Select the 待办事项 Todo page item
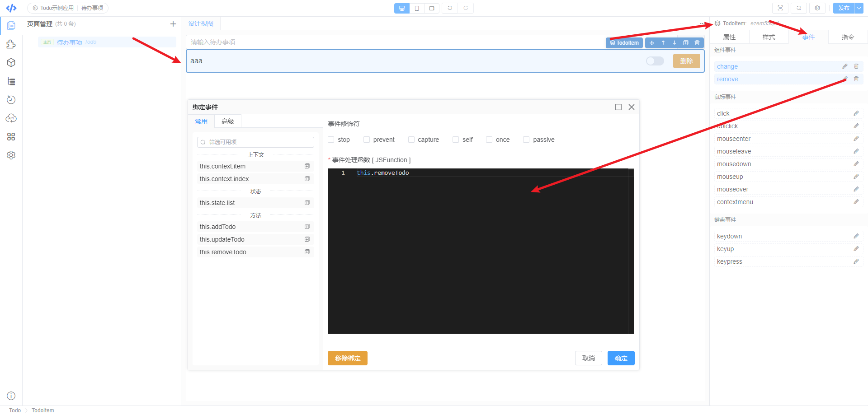Screen dimensions: 868x415 click(107, 42)
